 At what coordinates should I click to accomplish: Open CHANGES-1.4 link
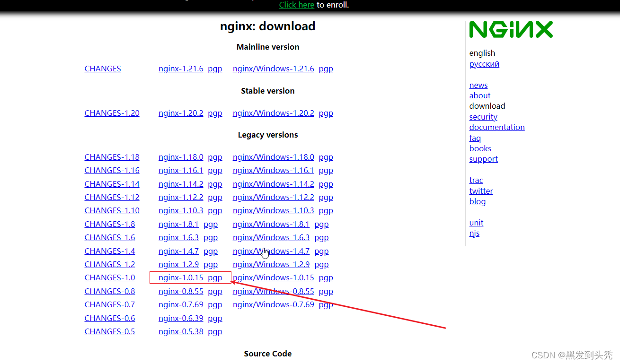tap(110, 251)
